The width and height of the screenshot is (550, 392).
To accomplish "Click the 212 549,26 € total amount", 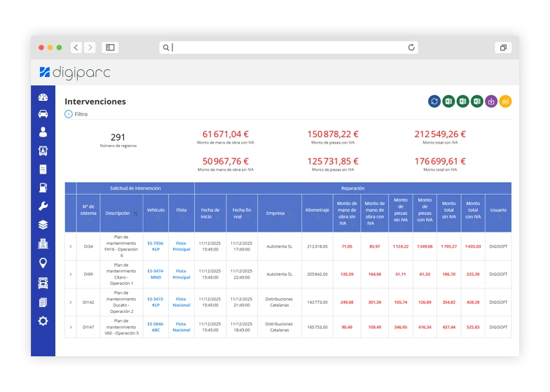I will click(440, 134).
